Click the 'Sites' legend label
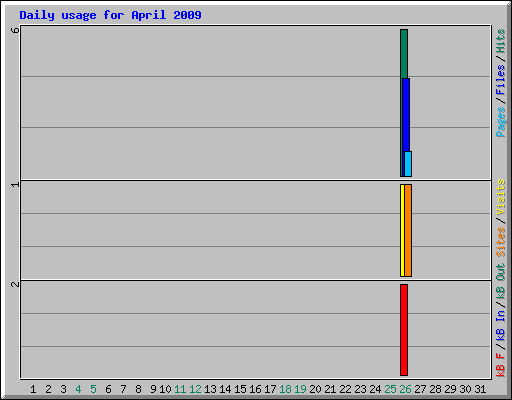The width and height of the screenshot is (512, 400). (x=501, y=242)
